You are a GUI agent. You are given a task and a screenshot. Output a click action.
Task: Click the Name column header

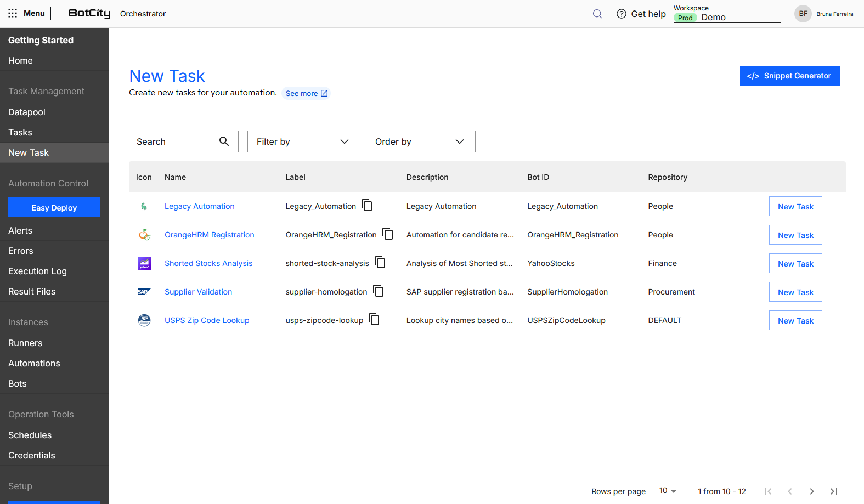[175, 177]
